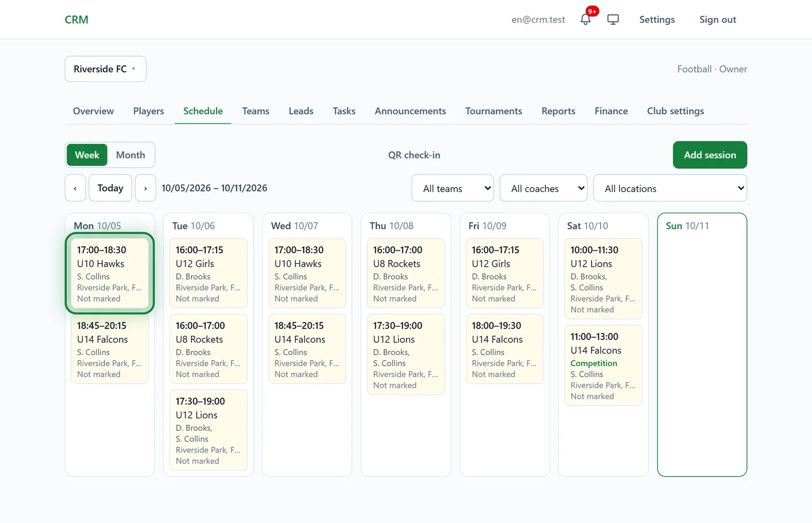
Task: Open the Overview tab
Action: 93,111
